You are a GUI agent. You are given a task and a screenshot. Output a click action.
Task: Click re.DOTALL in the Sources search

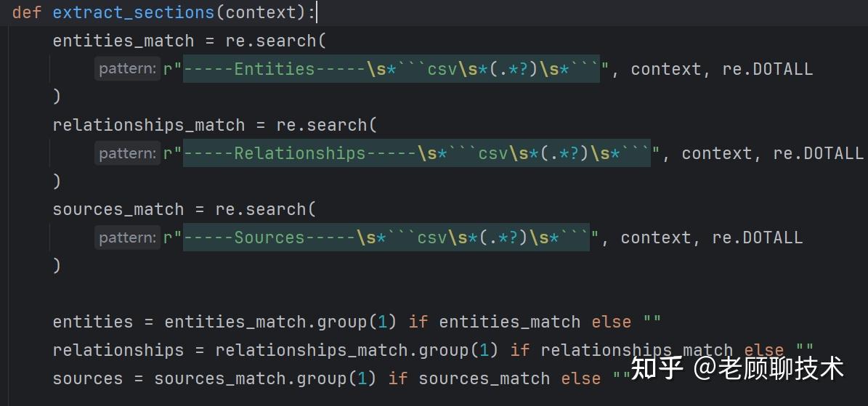pos(758,237)
